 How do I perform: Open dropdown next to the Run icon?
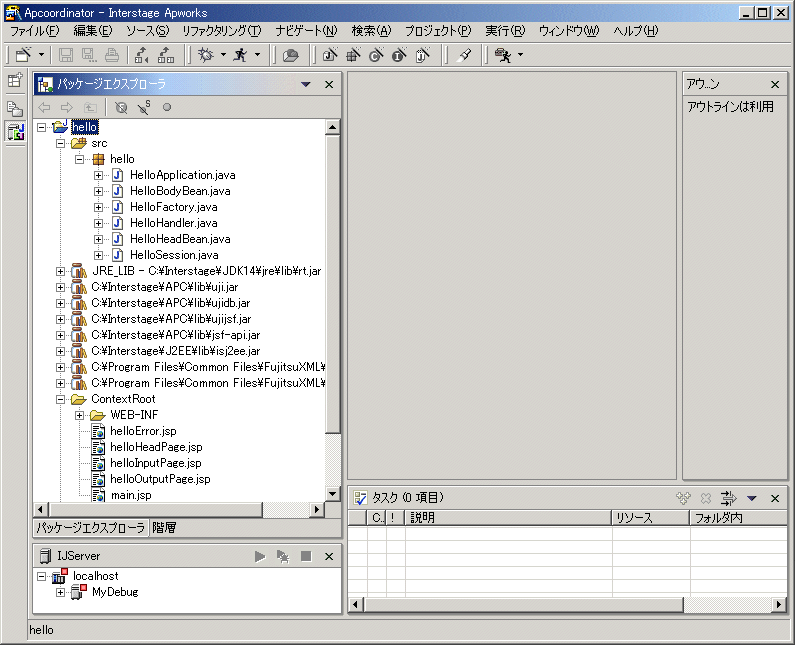tap(258, 55)
